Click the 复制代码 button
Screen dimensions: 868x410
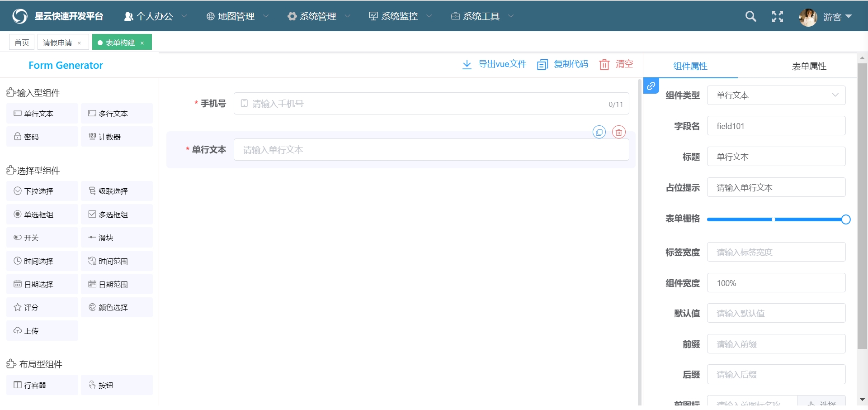(563, 64)
